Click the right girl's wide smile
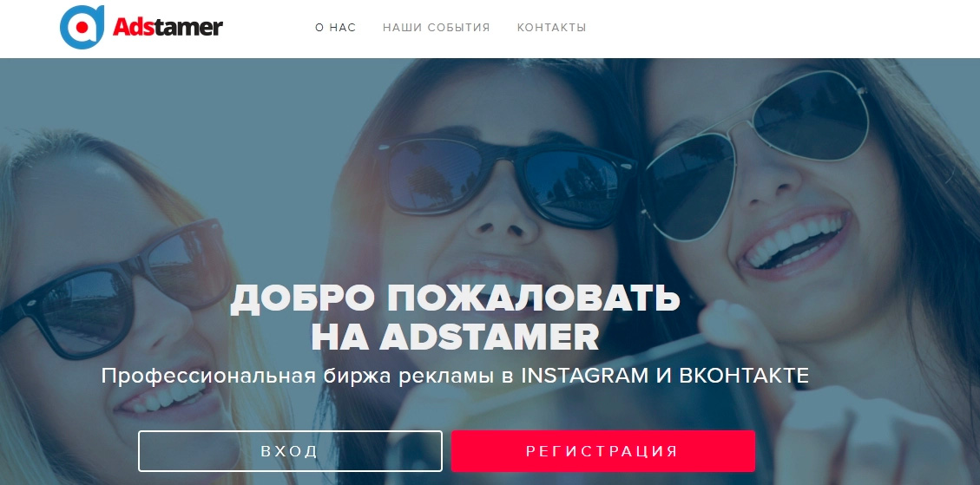The height and width of the screenshot is (485, 980). [795, 240]
